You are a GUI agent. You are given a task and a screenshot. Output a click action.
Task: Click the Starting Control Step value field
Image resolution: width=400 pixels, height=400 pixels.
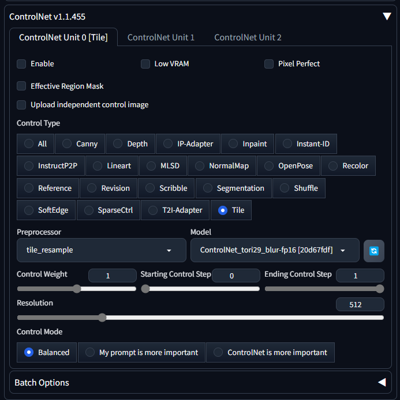click(x=236, y=276)
